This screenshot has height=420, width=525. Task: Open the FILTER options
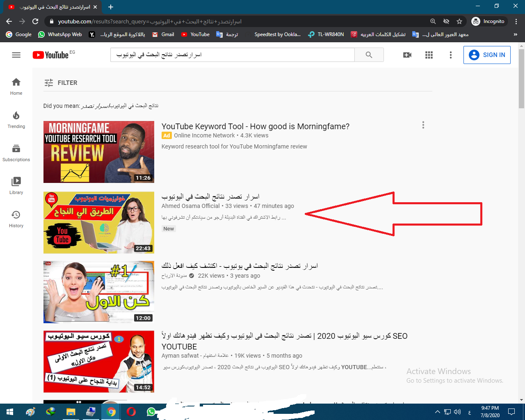pos(61,83)
